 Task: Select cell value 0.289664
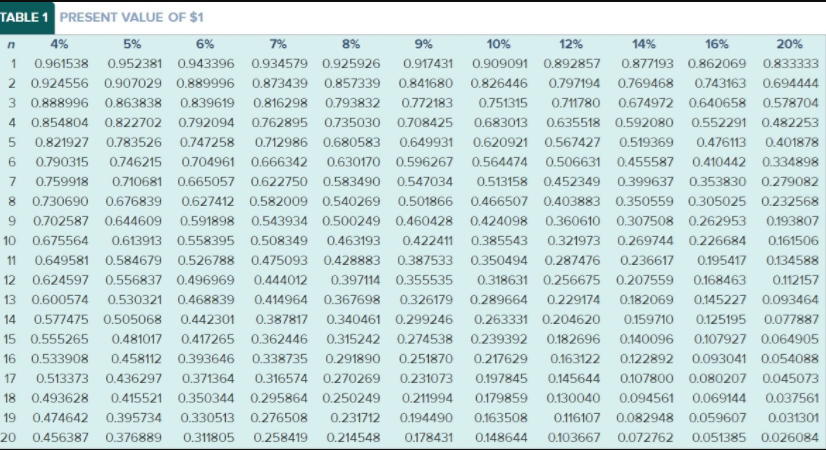[498, 300]
